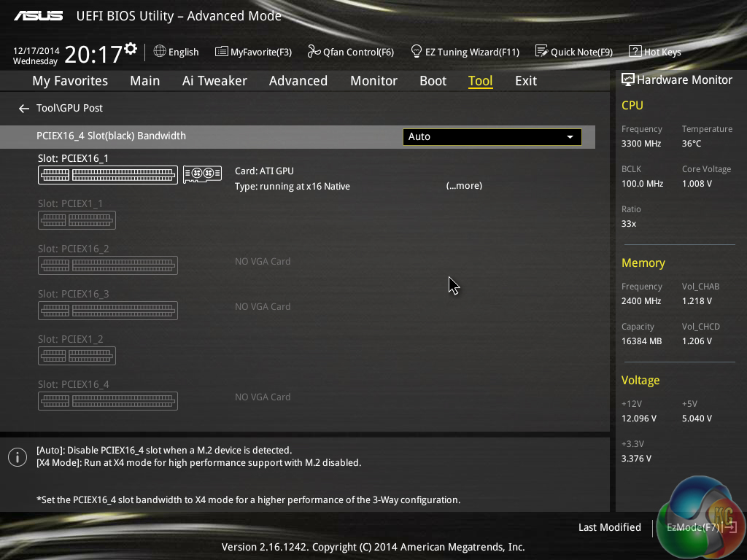Switch to Ai Tweaker tab
The height and width of the screenshot is (560, 747).
pyautogui.click(x=214, y=81)
